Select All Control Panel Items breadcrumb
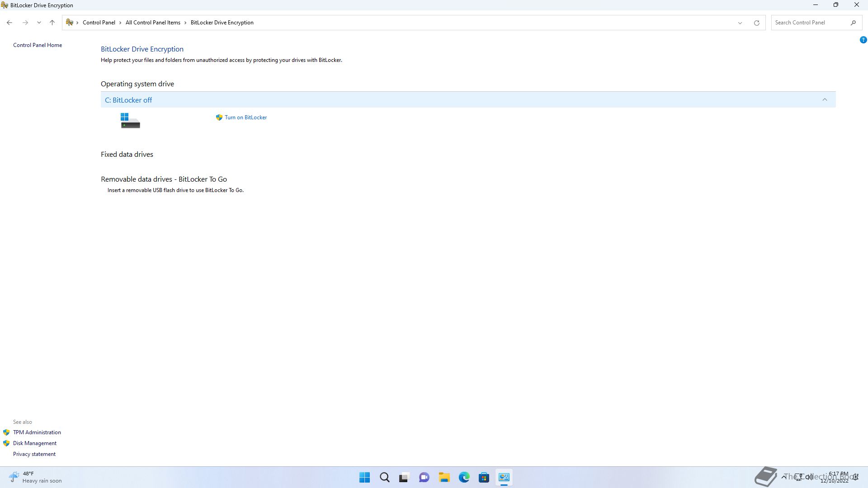Screen dimensions: 868x488 pyautogui.click(x=153, y=23)
